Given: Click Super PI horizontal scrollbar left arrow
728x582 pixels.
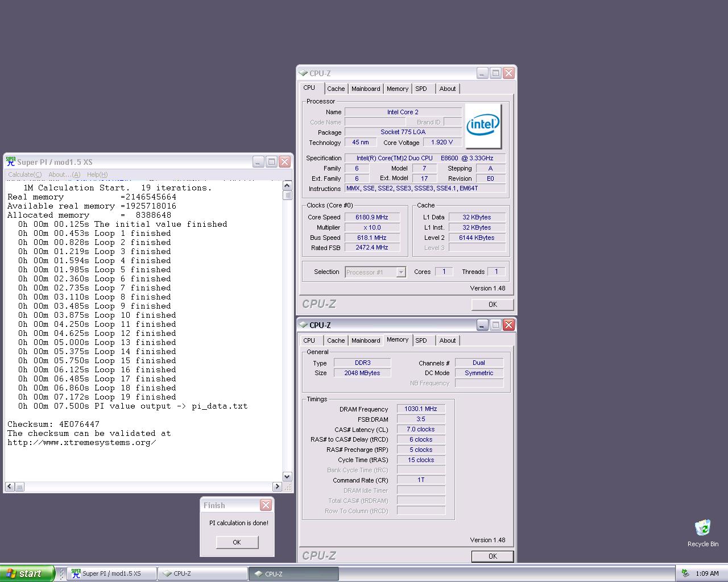Looking at the screenshot, I should click(x=10, y=487).
